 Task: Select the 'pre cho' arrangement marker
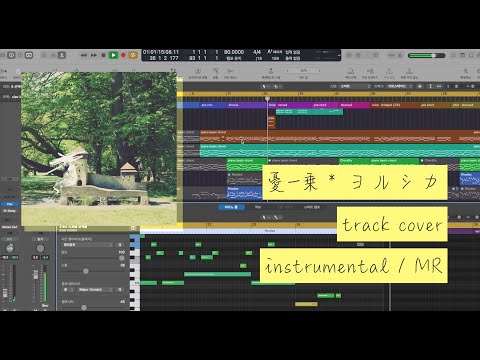(213, 105)
